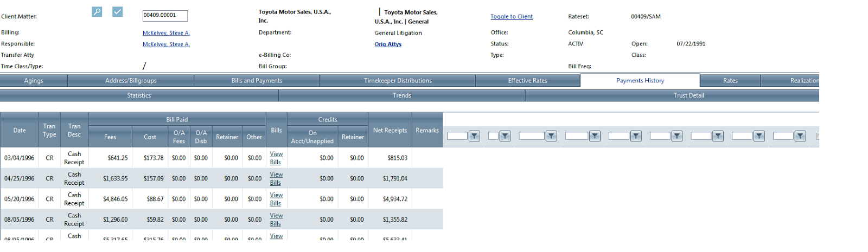Click the Retainer header under Bill Paid
The image size is (868, 252).
(227, 137)
